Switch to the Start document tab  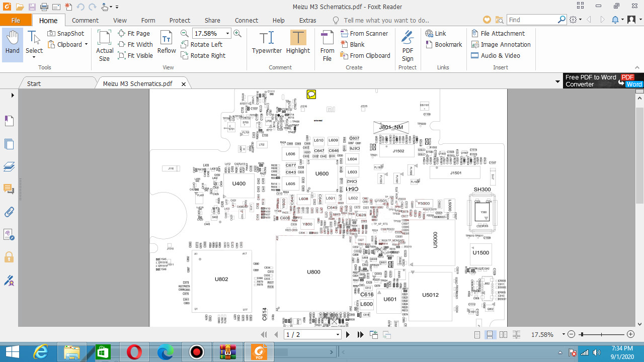coord(34,83)
